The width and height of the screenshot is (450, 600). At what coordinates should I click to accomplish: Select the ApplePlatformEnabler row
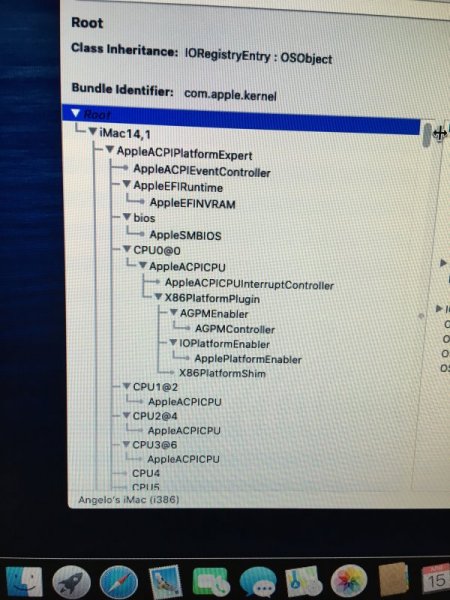[248, 359]
